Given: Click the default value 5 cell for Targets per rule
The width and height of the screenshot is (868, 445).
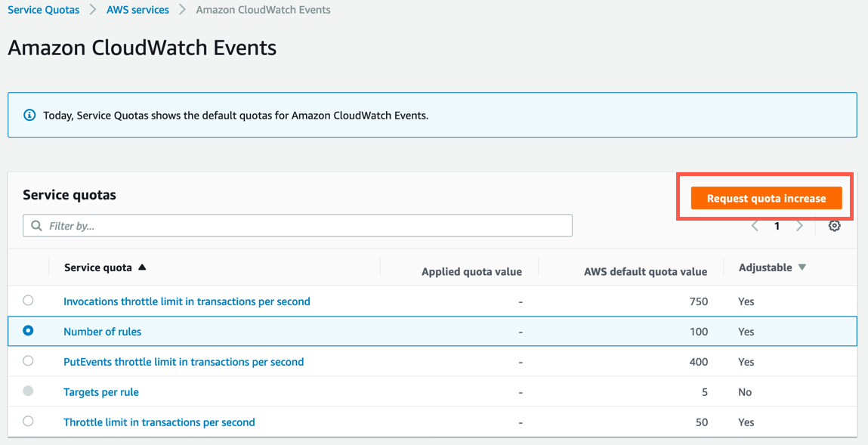Looking at the screenshot, I should coord(705,392).
